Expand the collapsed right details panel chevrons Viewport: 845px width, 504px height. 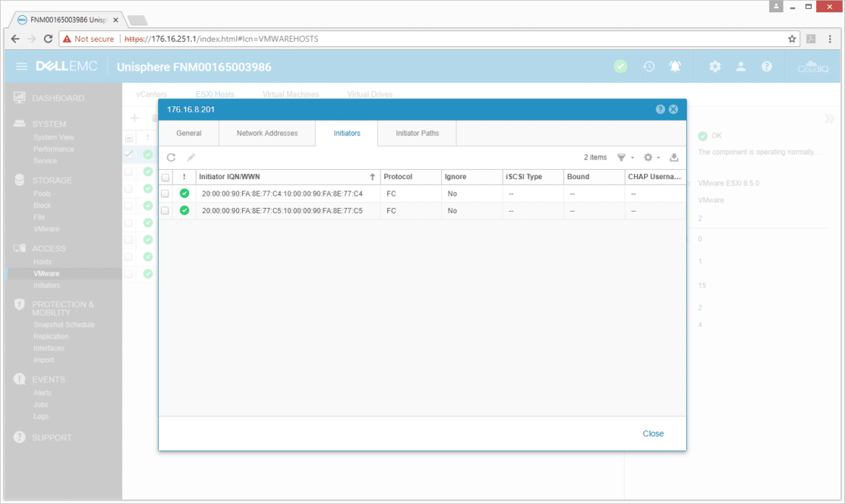coord(829,118)
